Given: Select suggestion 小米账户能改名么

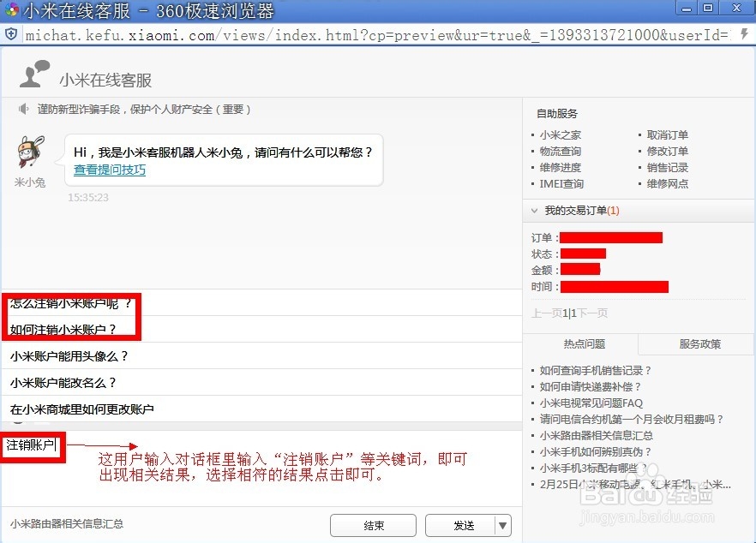Looking at the screenshot, I should [x=262, y=383].
